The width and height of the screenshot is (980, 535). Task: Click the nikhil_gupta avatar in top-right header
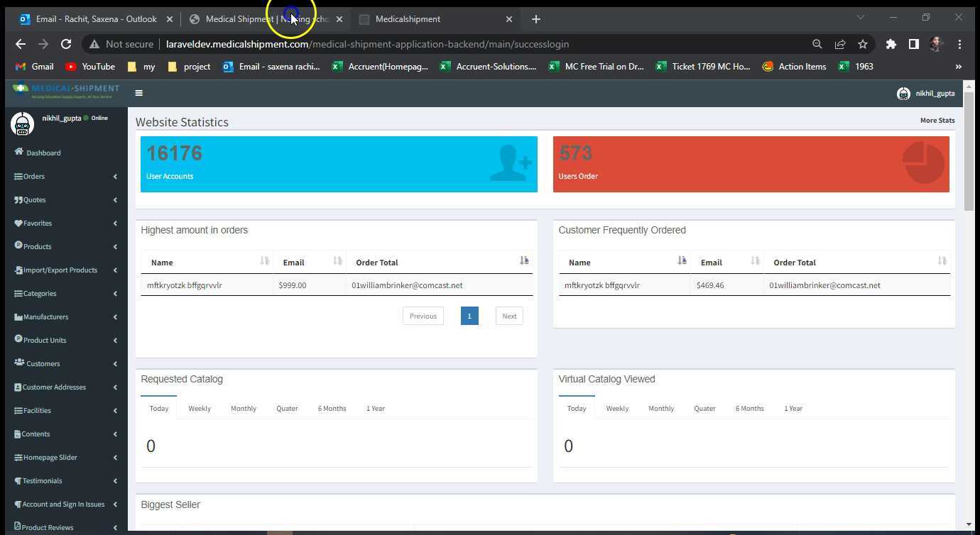click(903, 94)
